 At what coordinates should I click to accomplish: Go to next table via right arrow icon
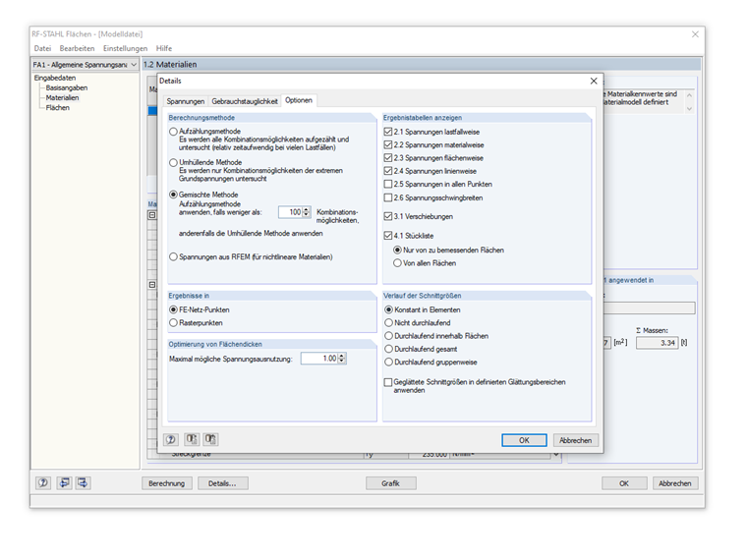(x=83, y=482)
